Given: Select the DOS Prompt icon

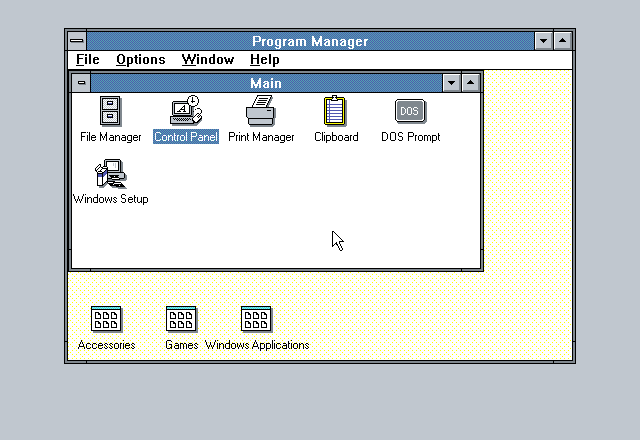Looking at the screenshot, I should (410, 111).
